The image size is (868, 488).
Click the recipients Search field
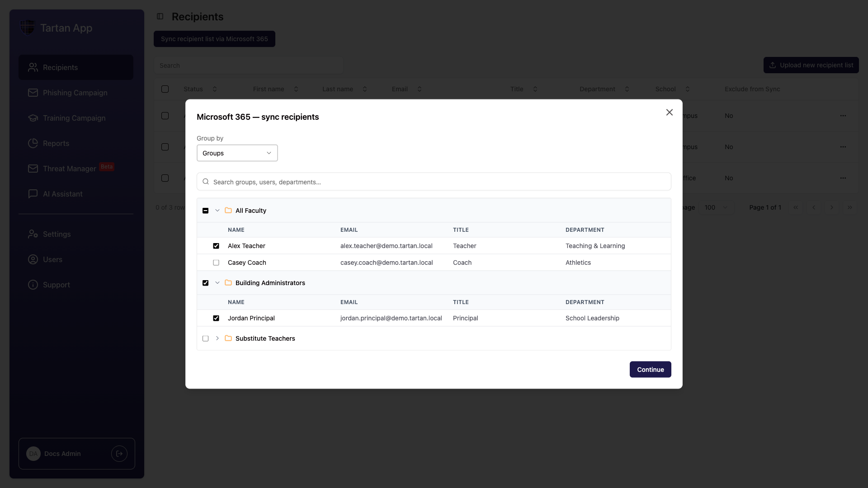tap(248, 66)
